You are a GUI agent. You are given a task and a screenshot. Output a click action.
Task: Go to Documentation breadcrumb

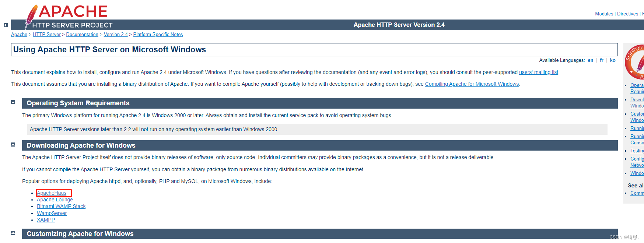coord(82,34)
